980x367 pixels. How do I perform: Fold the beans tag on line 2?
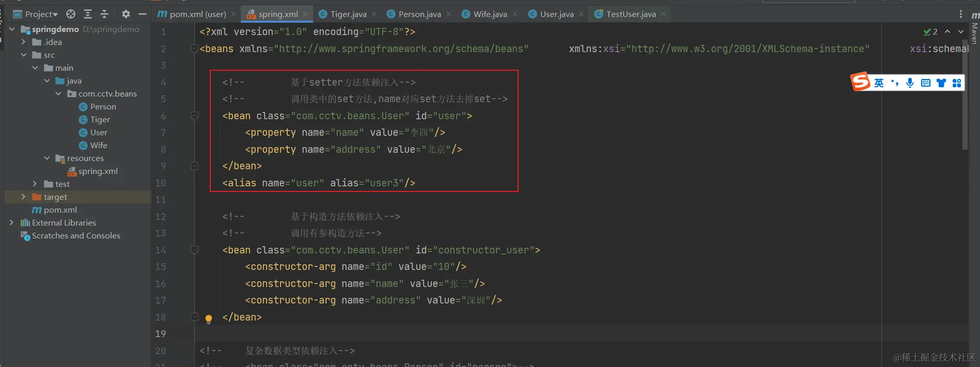click(195, 49)
